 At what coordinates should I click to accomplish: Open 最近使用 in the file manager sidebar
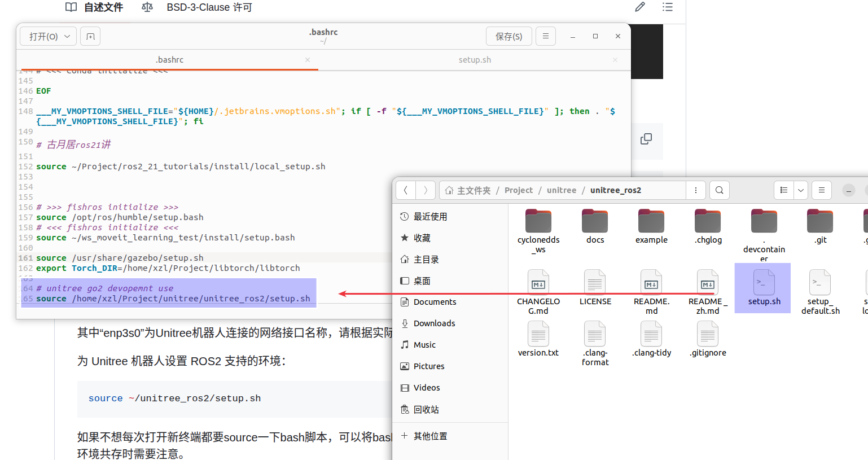450,217
